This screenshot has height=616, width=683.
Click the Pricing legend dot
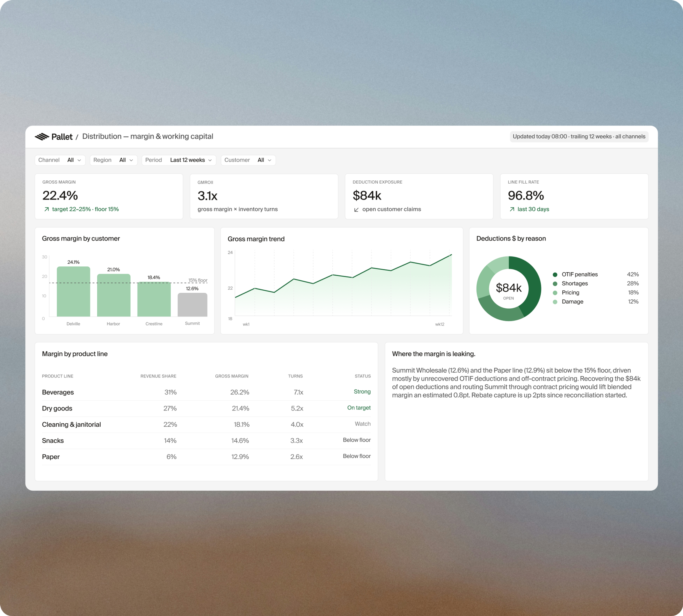555,293
